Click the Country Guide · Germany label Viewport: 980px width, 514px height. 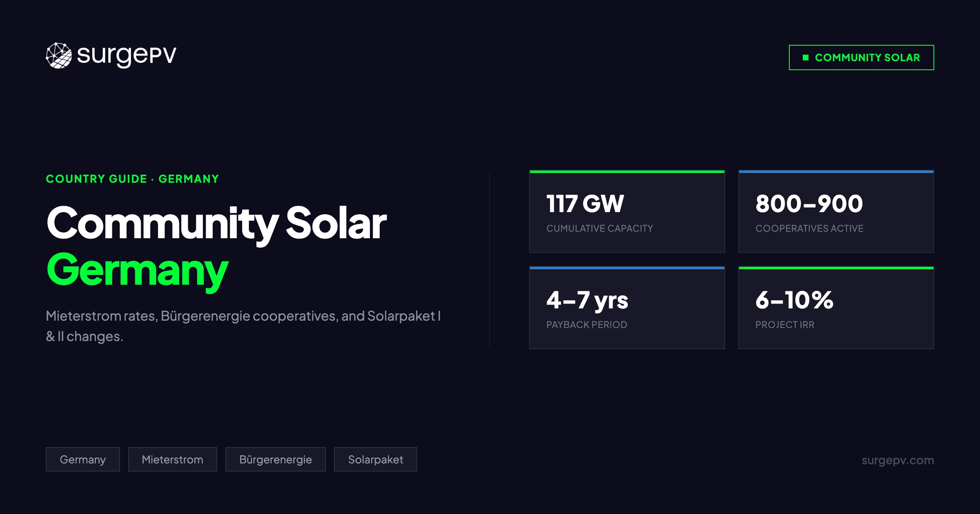132,179
